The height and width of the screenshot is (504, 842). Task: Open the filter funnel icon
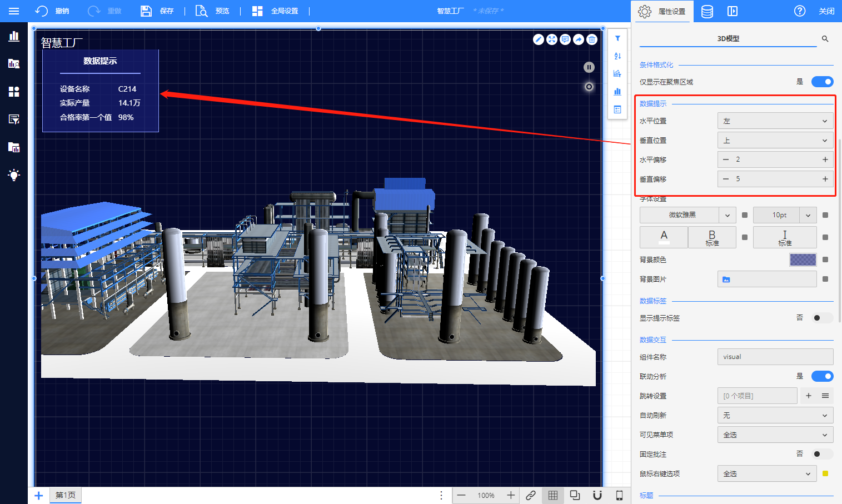(x=617, y=38)
